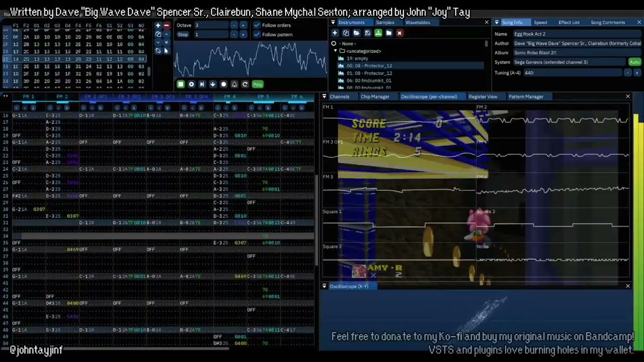This screenshot has height=362, width=644.
Task: Click the double-down chevron orders button
Action: pyautogui.click(x=167, y=42)
